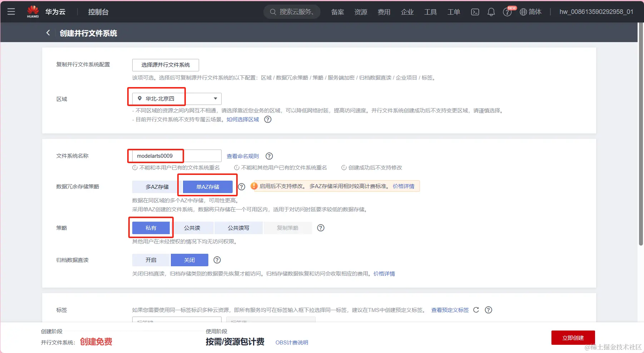Open the 备案 menu
Viewport: 644px width, 353px height.
click(x=337, y=12)
